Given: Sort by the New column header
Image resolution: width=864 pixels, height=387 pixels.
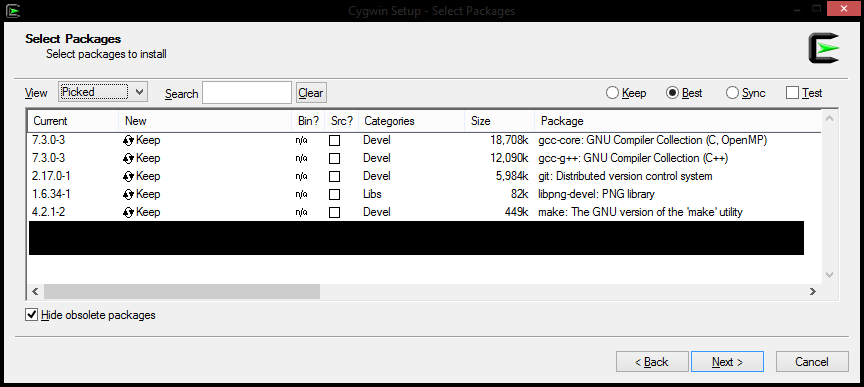Looking at the screenshot, I should [205, 121].
